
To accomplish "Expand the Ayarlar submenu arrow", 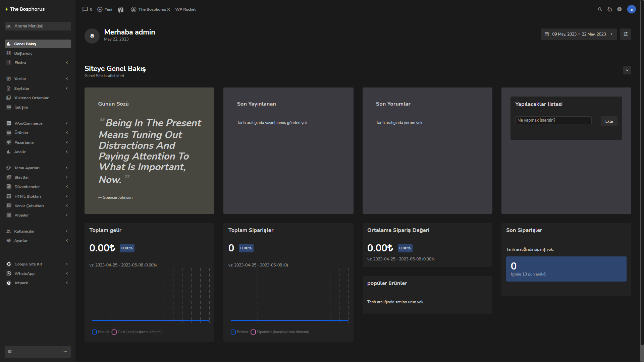I will (x=67, y=241).
